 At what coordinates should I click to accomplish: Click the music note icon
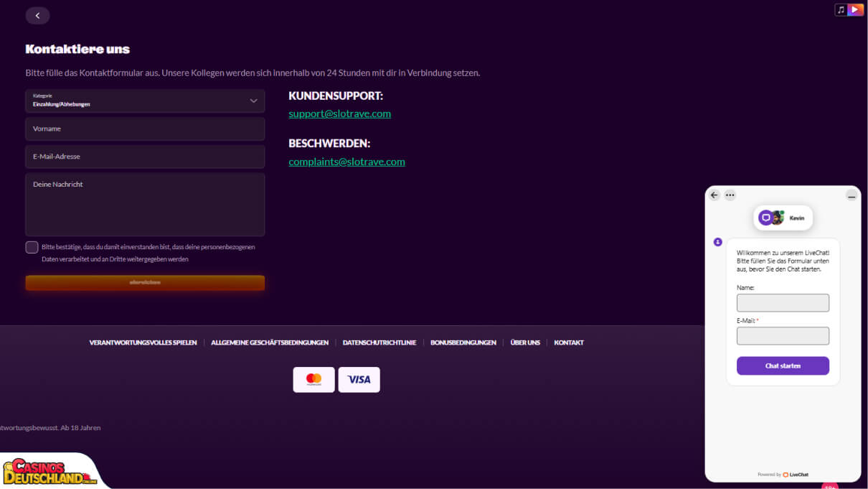click(841, 9)
